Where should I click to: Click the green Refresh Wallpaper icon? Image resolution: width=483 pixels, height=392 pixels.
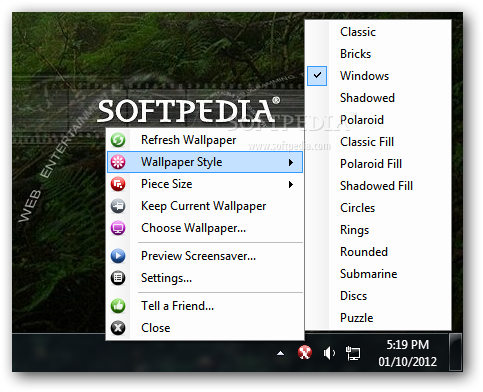click(118, 140)
